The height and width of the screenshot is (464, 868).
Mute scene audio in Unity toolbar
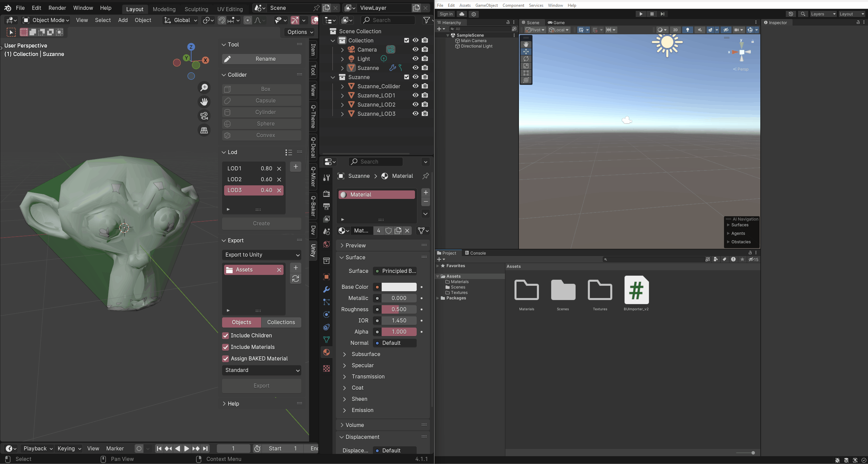pos(700,30)
